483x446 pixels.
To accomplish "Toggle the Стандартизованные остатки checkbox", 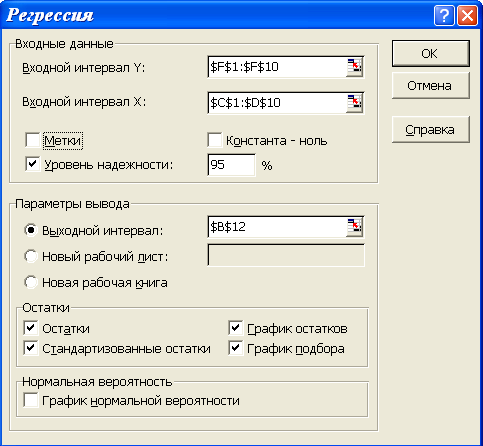I will click(31, 348).
